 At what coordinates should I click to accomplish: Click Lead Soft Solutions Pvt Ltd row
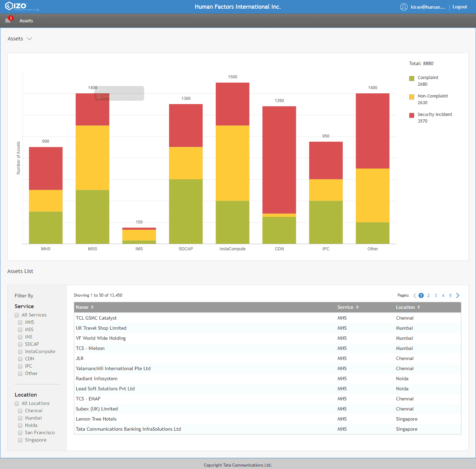267,389
